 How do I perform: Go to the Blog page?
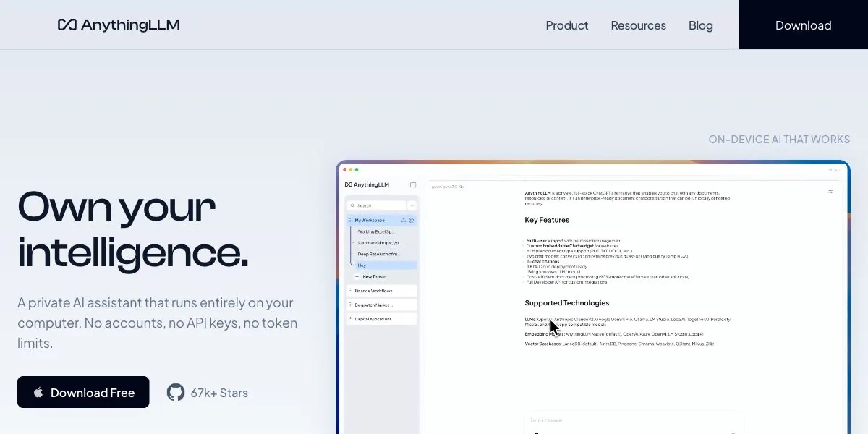[x=701, y=25]
